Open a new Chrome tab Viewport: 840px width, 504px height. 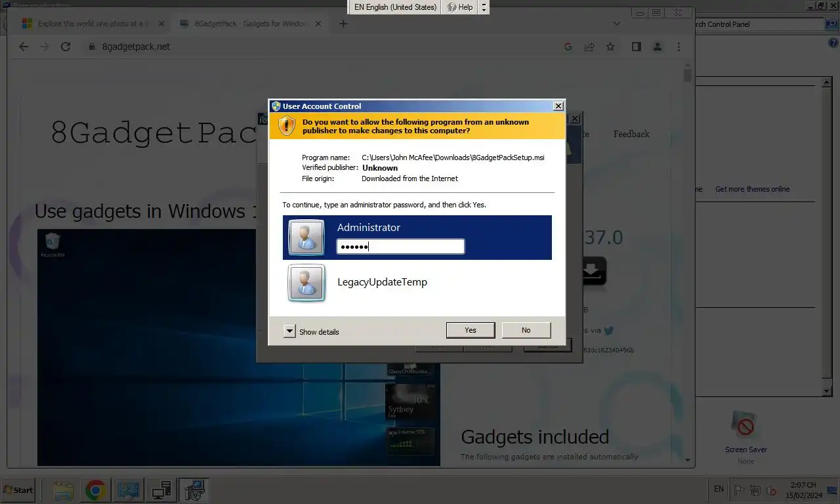343,24
